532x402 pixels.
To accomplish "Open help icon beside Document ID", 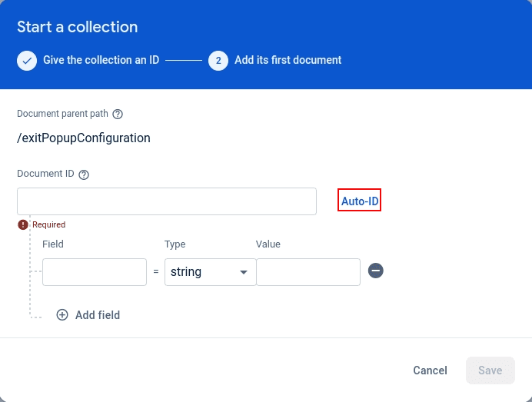I will click(x=84, y=174).
